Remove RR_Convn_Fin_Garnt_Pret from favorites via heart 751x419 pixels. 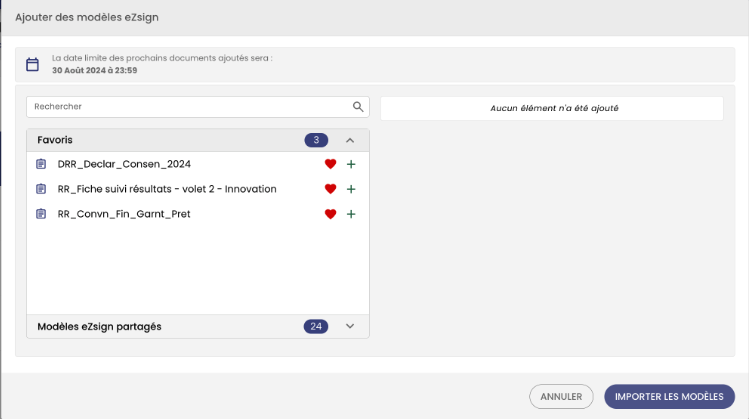coord(330,214)
